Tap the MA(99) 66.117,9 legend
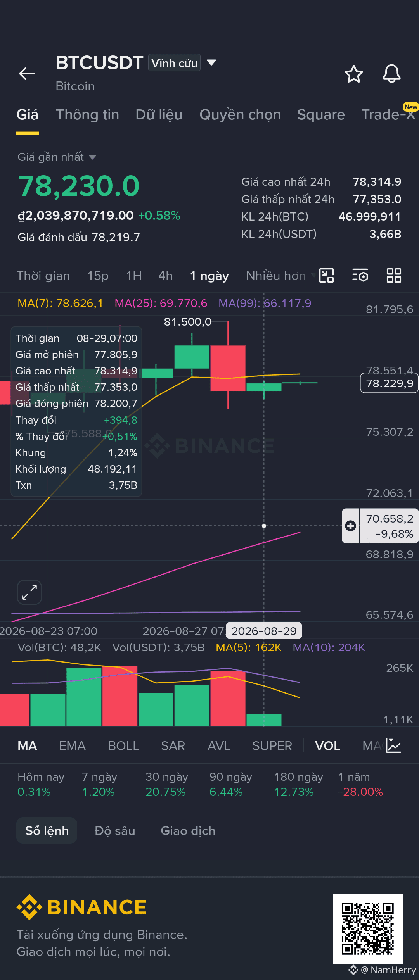This screenshot has width=419, height=980. pos(265,303)
